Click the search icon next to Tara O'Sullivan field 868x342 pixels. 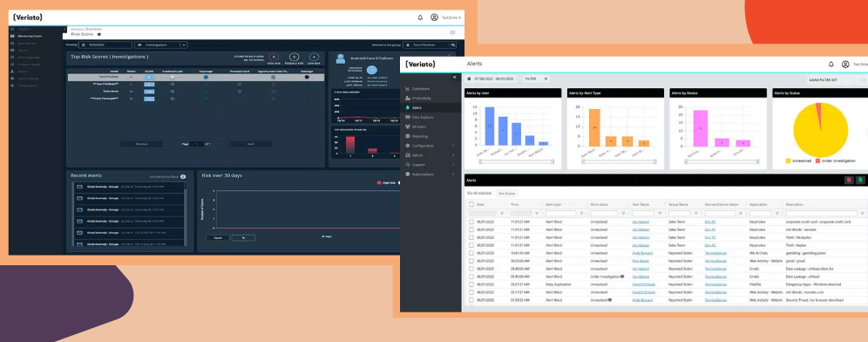click(x=452, y=44)
